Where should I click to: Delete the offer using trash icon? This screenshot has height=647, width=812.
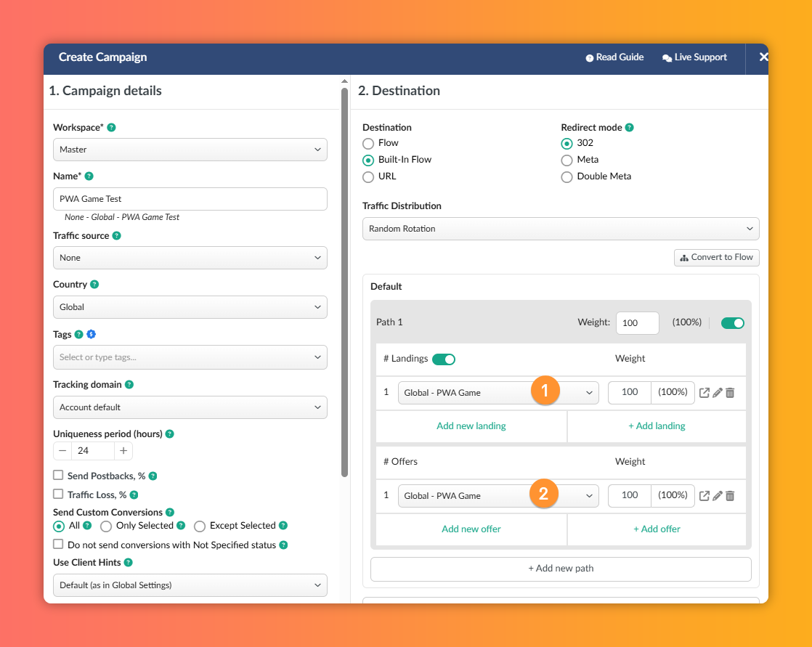730,496
